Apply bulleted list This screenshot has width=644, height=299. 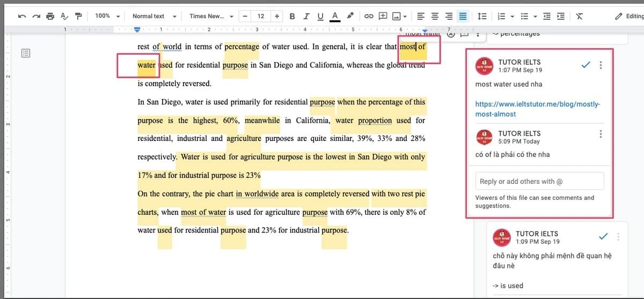coord(525,16)
